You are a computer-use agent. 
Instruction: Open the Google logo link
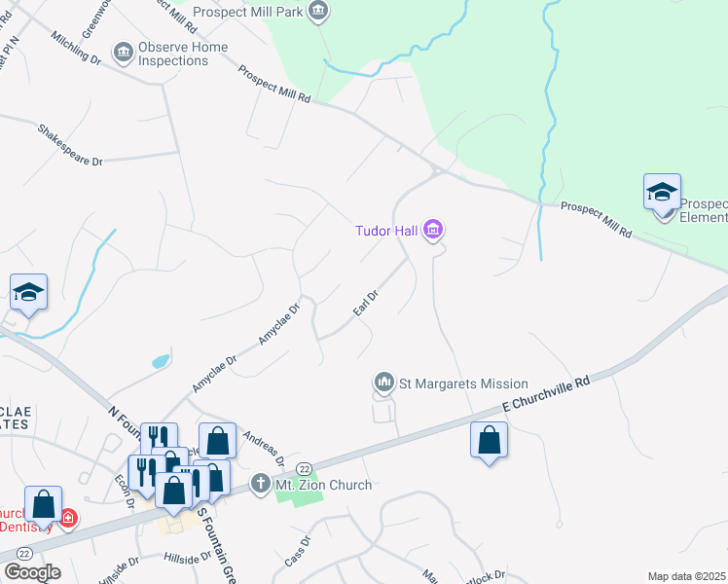[x=32, y=573]
